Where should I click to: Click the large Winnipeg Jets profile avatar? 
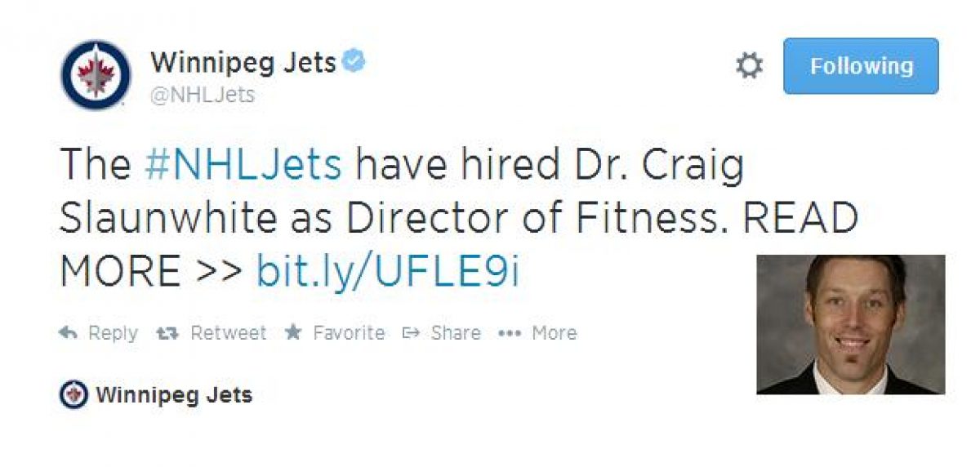(96, 75)
